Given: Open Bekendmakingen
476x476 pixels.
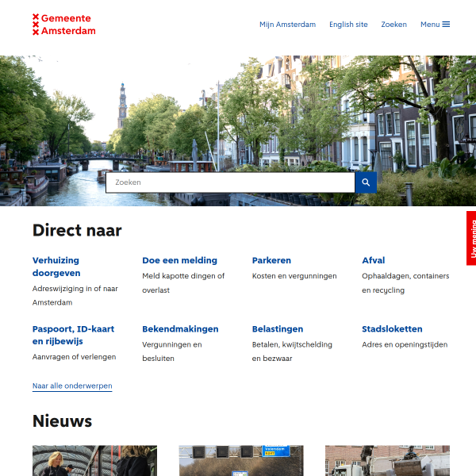Looking at the screenshot, I should 180,329.
